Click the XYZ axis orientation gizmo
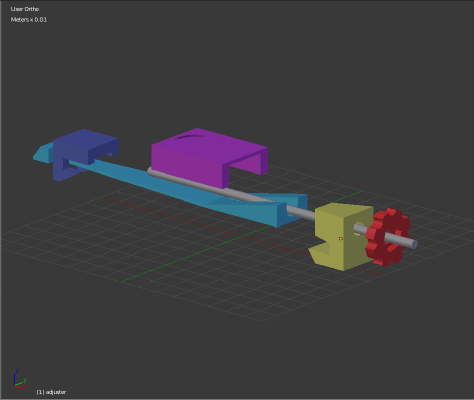Image resolution: width=474 pixels, height=400 pixels. [20, 379]
